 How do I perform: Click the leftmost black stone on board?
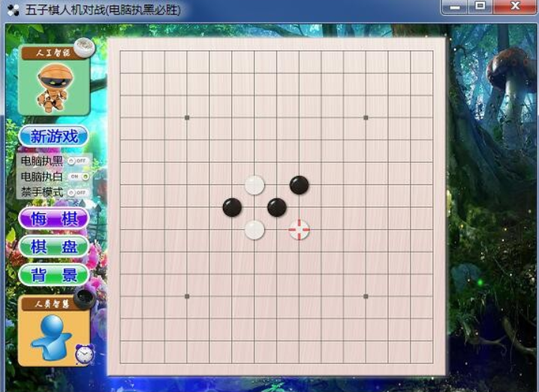click(x=232, y=207)
